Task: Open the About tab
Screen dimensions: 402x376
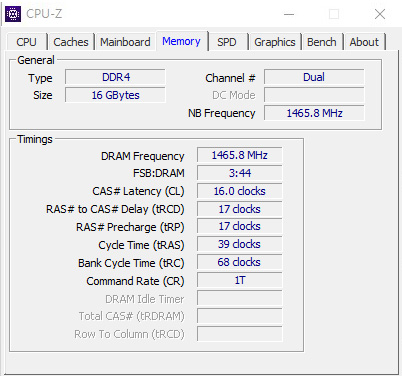Action: (x=364, y=42)
